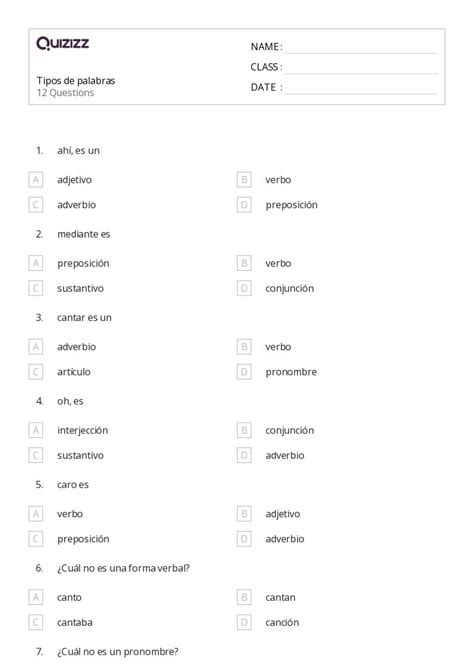
Task: Mark box A interjección for oh
Action: click(36, 430)
